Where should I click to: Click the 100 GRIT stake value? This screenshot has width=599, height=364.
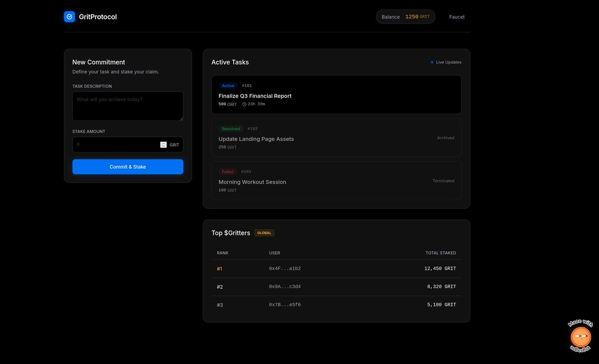pyautogui.click(x=228, y=190)
